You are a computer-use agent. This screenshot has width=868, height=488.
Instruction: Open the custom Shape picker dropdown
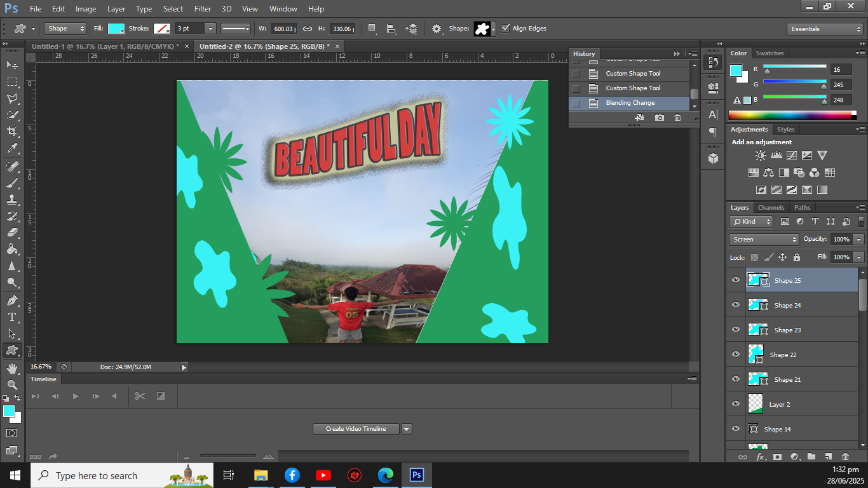(493, 29)
